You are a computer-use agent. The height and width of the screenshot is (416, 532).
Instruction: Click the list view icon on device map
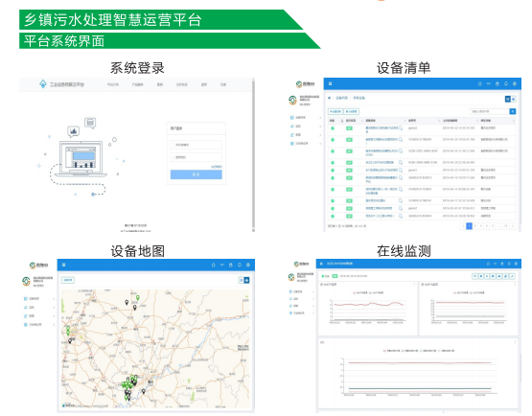[x=242, y=280]
